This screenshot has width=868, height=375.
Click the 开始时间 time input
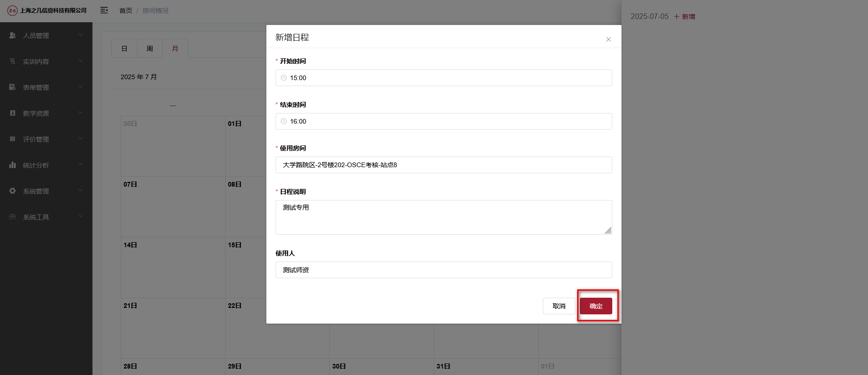point(444,78)
